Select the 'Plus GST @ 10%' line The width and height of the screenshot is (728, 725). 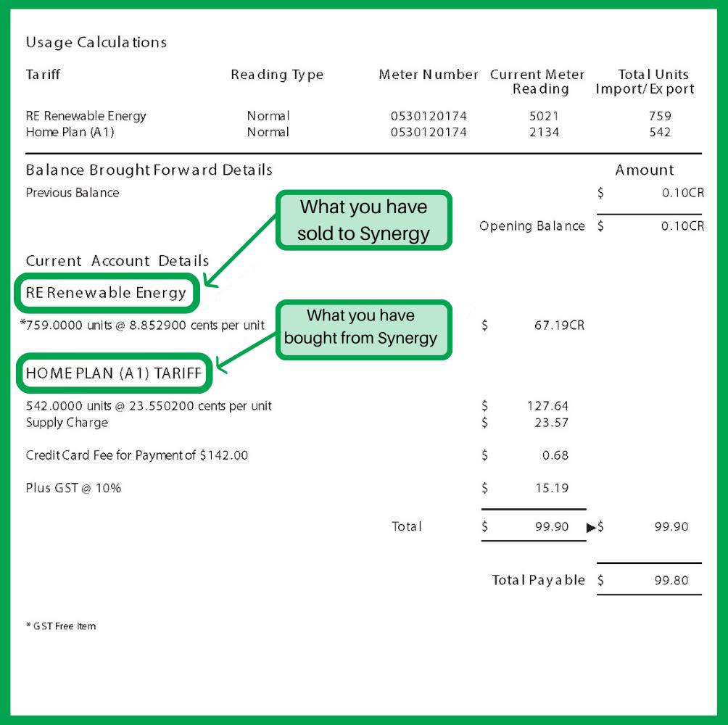tap(73, 488)
